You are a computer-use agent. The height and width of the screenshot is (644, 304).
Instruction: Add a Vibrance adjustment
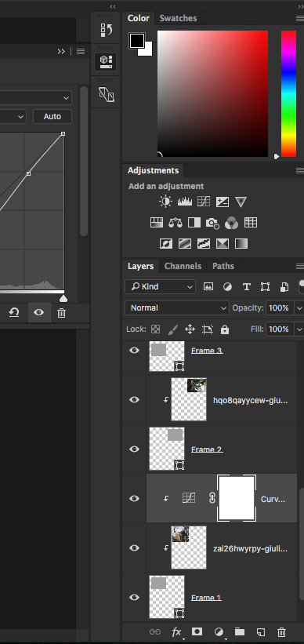pyautogui.click(x=241, y=202)
